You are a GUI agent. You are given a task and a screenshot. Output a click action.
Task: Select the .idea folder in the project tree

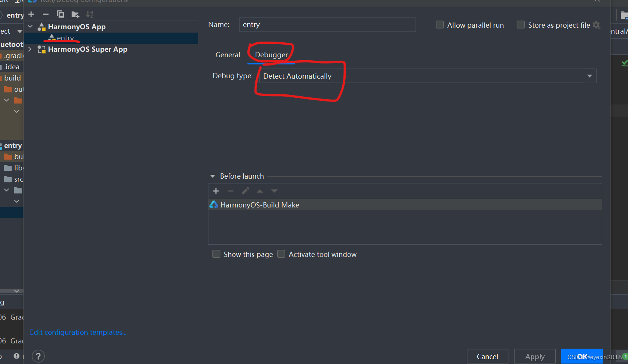pyautogui.click(x=12, y=67)
